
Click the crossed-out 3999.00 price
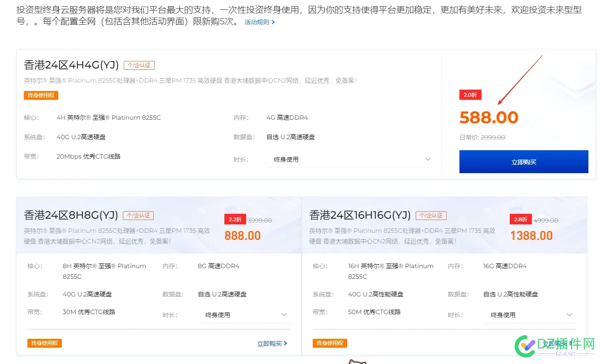260,220
